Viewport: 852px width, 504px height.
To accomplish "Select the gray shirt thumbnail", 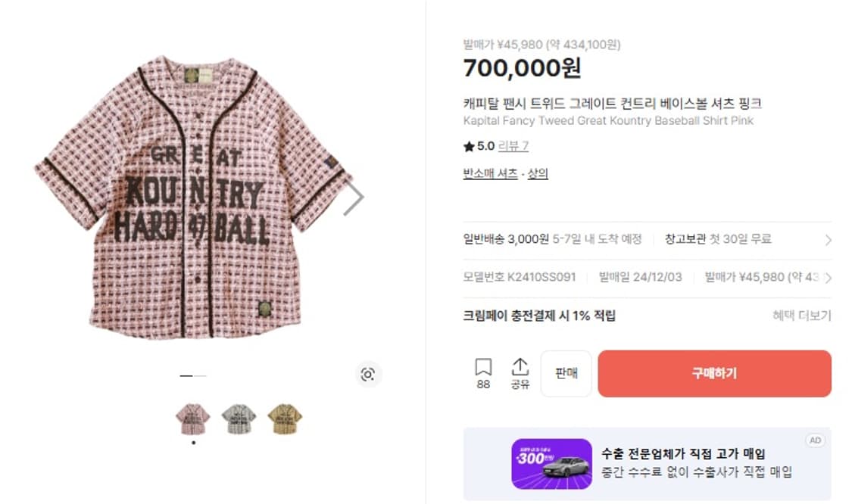I will (239, 418).
